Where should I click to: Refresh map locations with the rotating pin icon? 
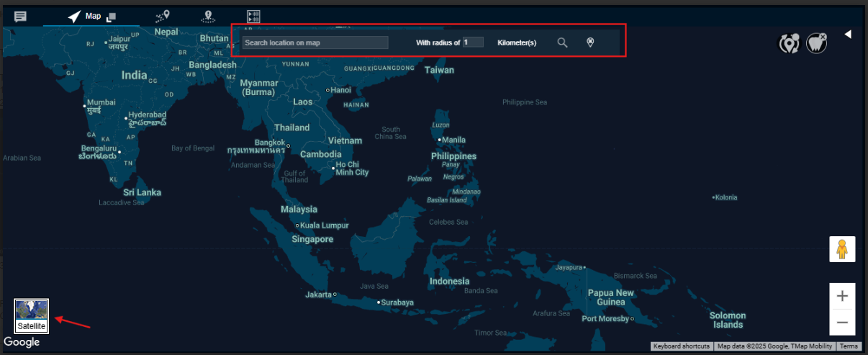[x=790, y=43]
